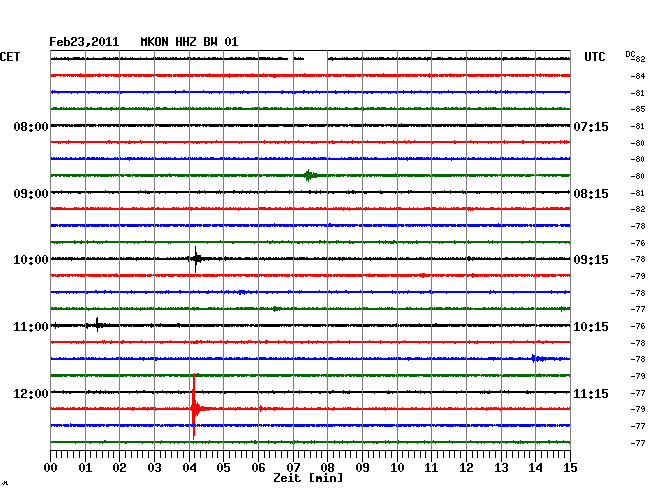Click the 07:15 UTC time label

(591, 126)
